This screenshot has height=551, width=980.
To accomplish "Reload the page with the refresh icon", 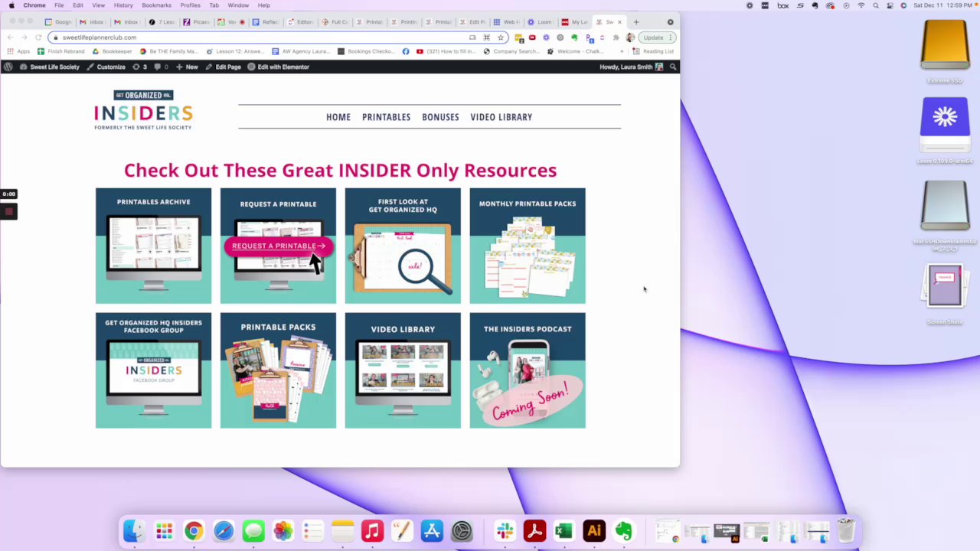I will 38,37.
